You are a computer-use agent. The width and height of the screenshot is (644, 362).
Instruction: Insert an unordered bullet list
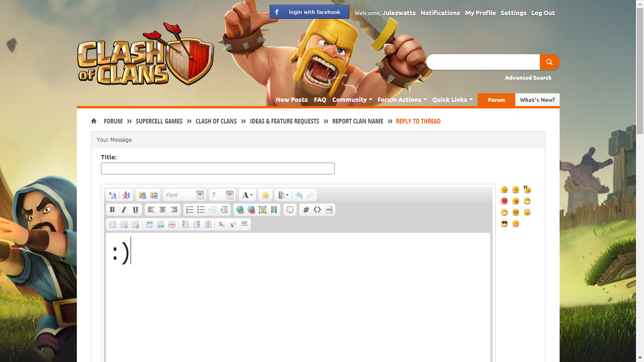[201, 210]
